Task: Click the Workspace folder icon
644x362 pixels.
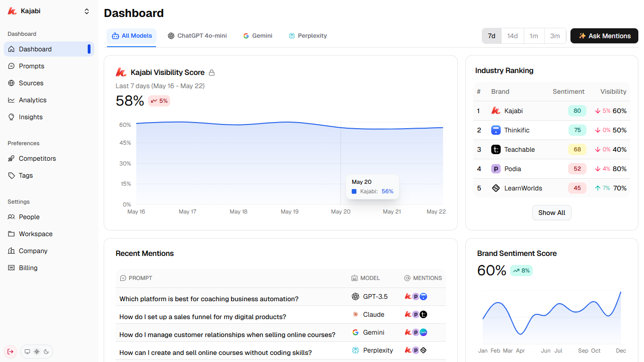Action: 11,234
